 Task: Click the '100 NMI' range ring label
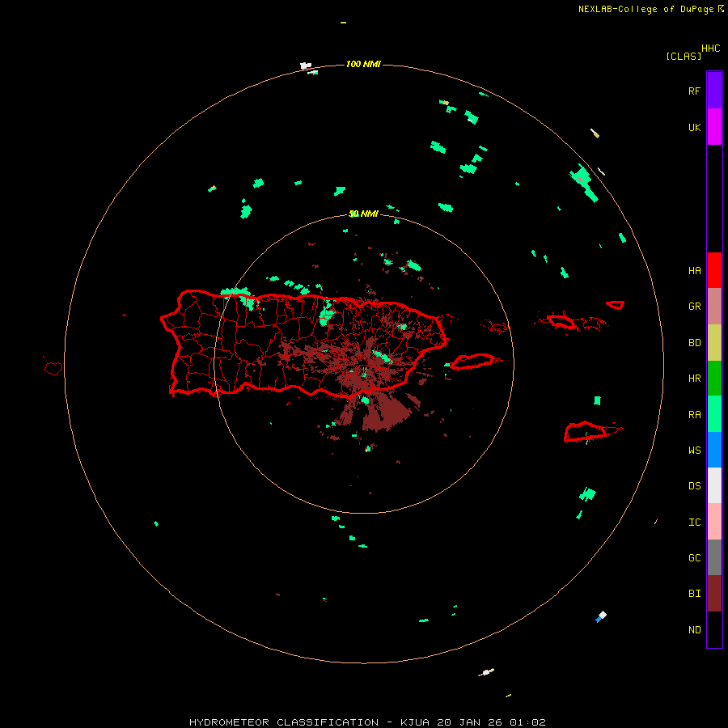click(x=363, y=64)
